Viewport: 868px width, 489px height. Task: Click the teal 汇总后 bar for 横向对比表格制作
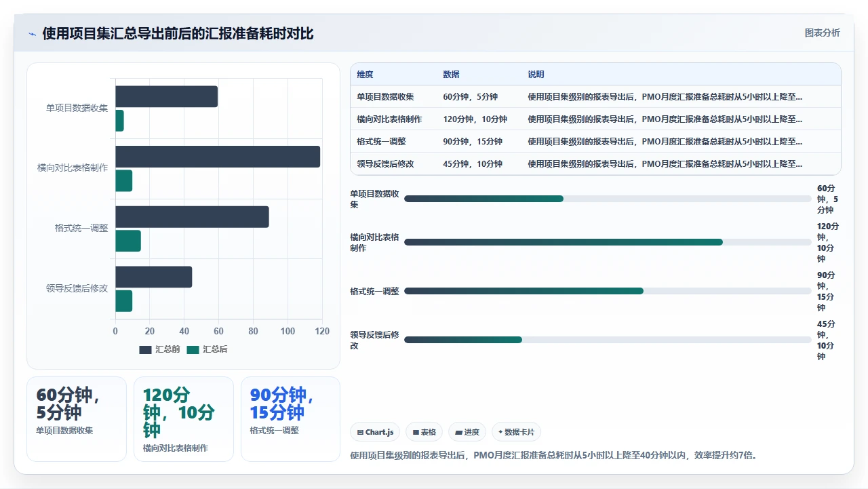[123, 181]
